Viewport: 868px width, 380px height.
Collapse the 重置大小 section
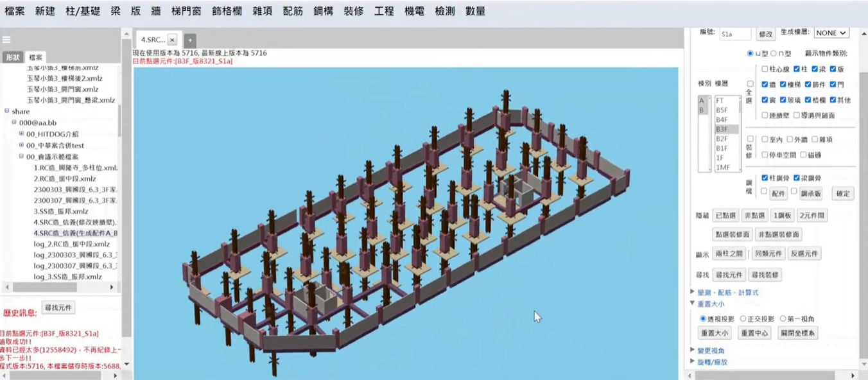(693, 304)
